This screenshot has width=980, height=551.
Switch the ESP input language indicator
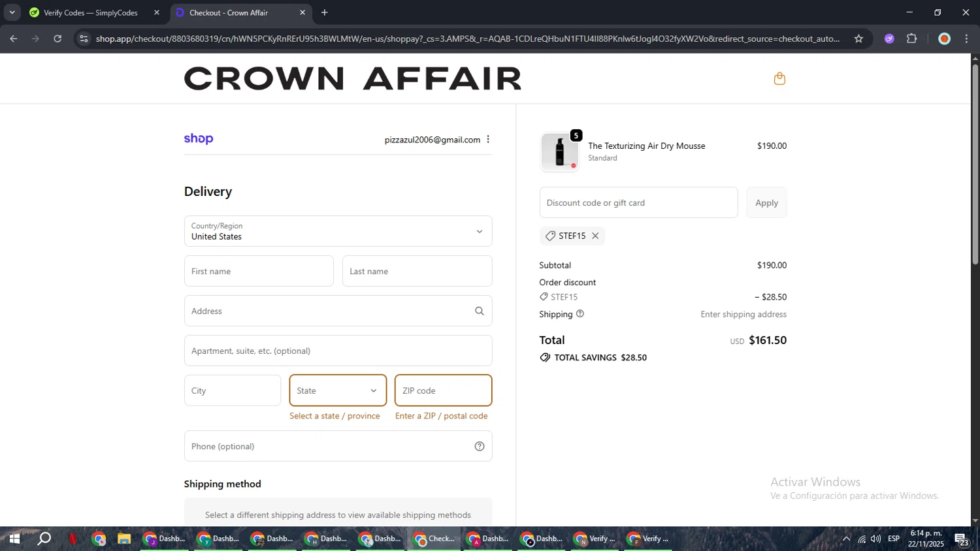click(x=894, y=539)
